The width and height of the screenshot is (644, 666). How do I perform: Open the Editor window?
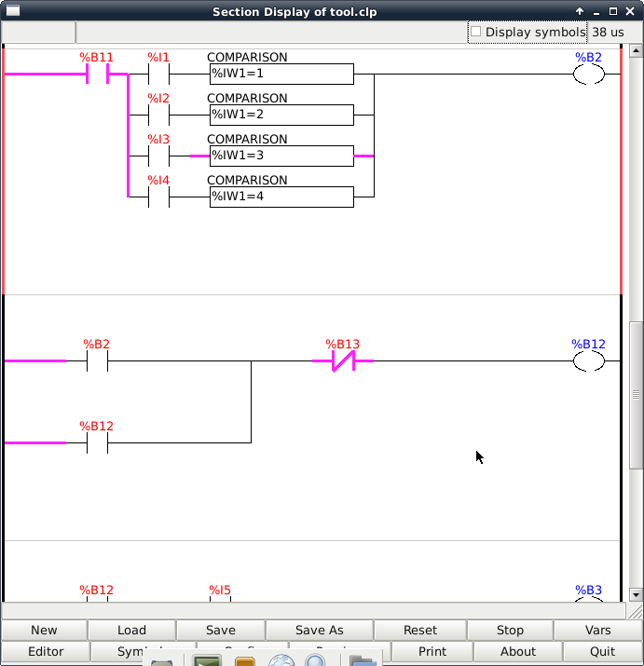click(46, 651)
